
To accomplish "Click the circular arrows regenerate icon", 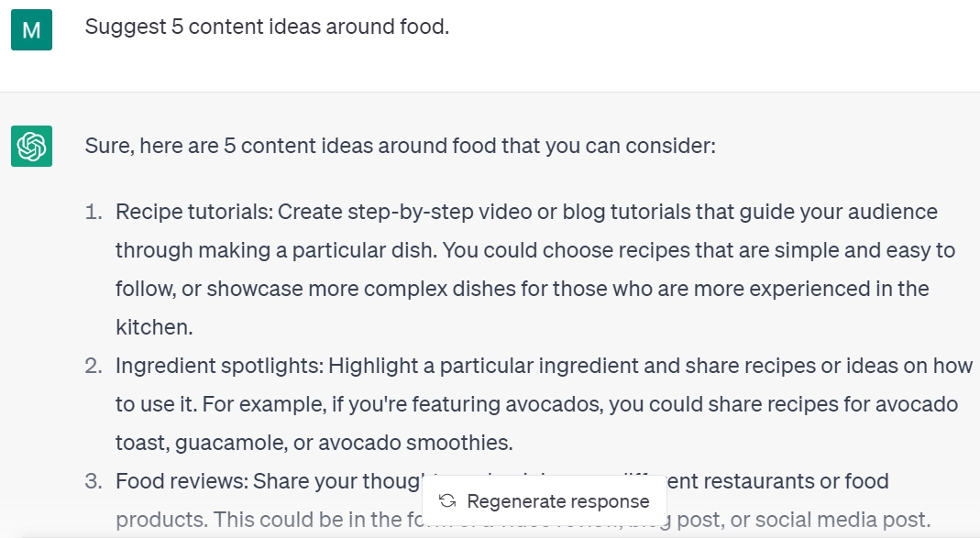I will tap(447, 501).
